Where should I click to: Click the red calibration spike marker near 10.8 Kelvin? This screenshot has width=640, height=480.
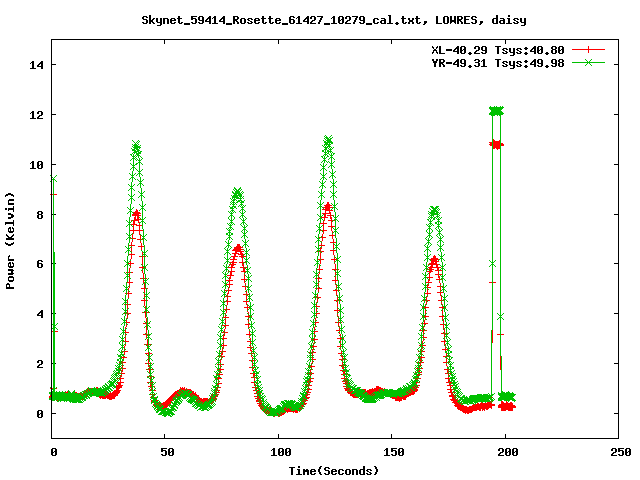pyautogui.click(x=496, y=145)
